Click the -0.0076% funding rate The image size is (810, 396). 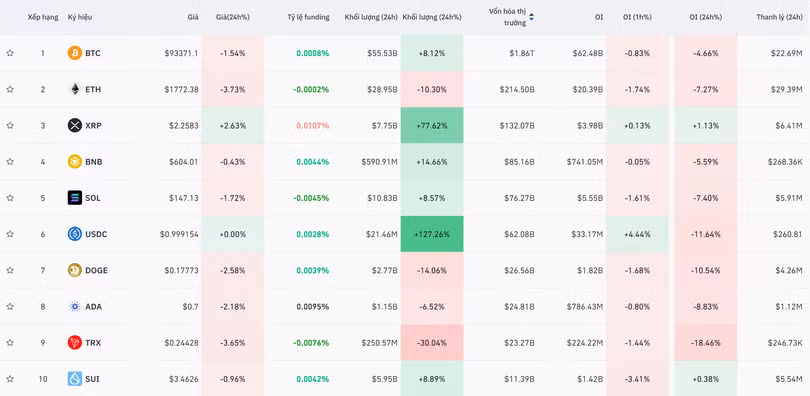[x=311, y=343]
